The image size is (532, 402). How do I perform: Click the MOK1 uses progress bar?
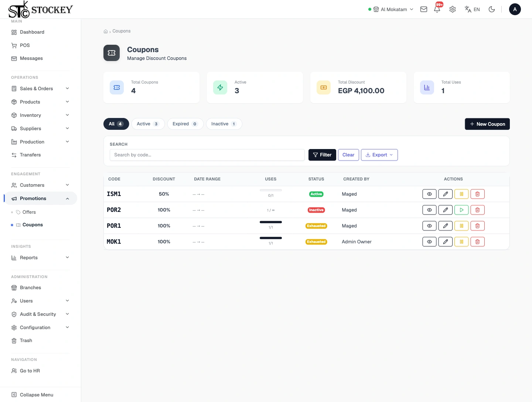(x=271, y=238)
